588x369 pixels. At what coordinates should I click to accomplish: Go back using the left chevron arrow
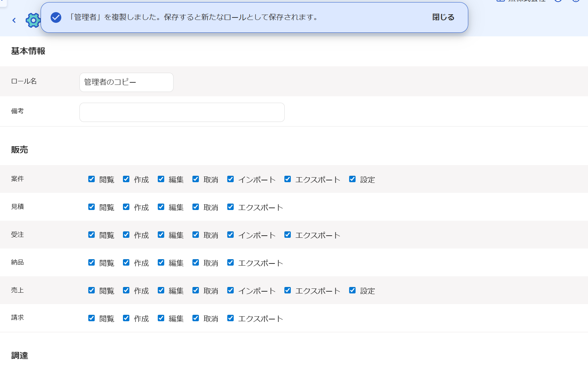[x=14, y=20]
